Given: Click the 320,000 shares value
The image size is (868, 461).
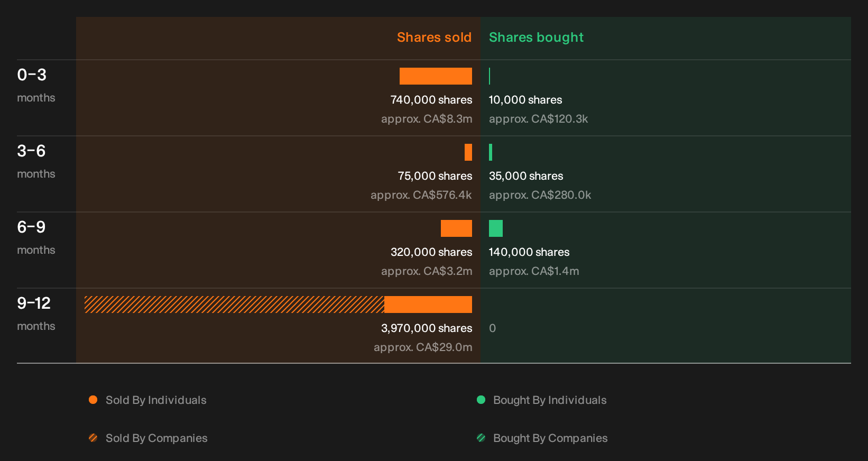Looking at the screenshot, I should [431, 252].
